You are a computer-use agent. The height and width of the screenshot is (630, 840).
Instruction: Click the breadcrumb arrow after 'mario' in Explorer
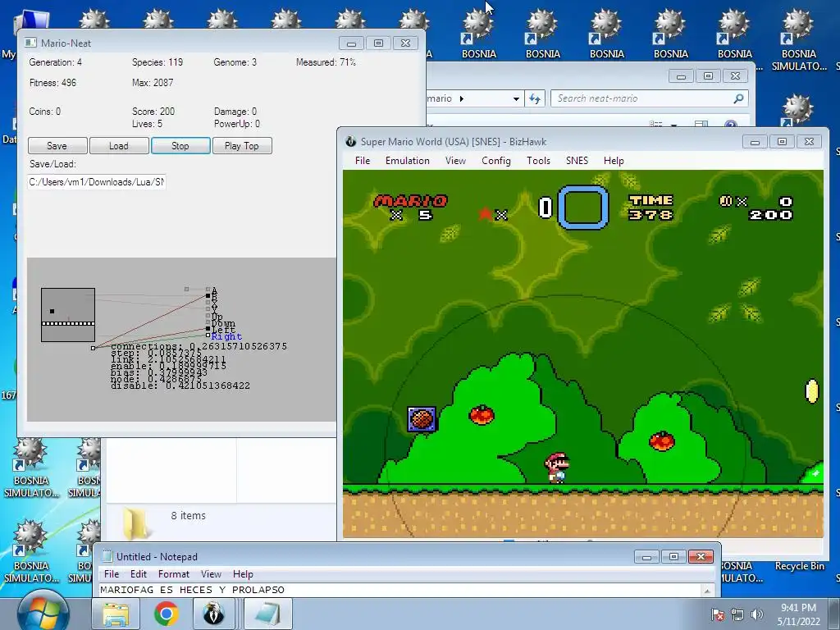point(462,98)
